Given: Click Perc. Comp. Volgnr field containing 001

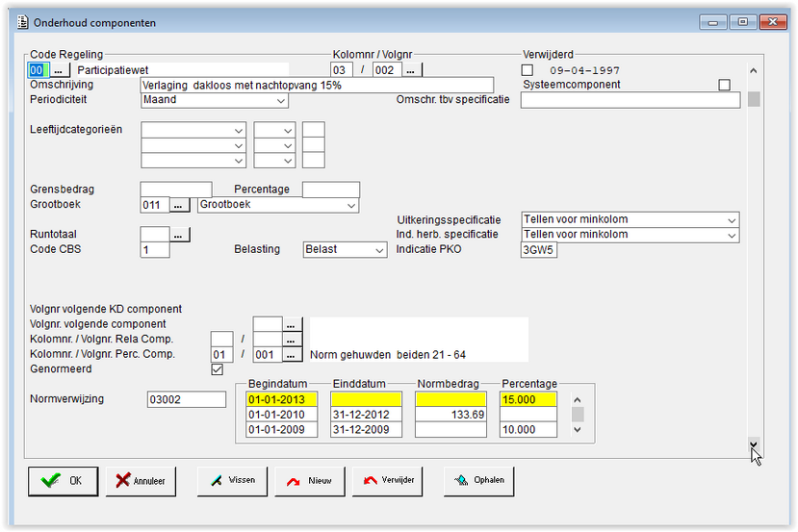Looking at the screenshot, I should tap(268, 354).
